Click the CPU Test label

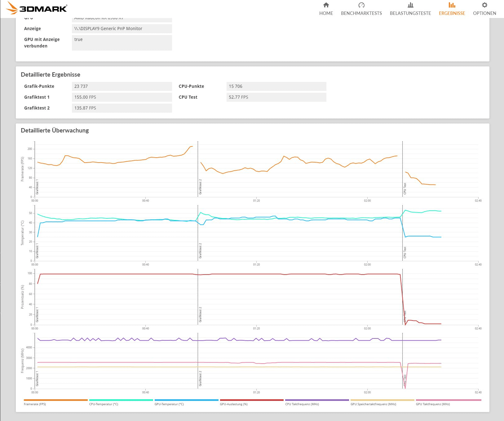pyautogui.click(x=188, y=97)
